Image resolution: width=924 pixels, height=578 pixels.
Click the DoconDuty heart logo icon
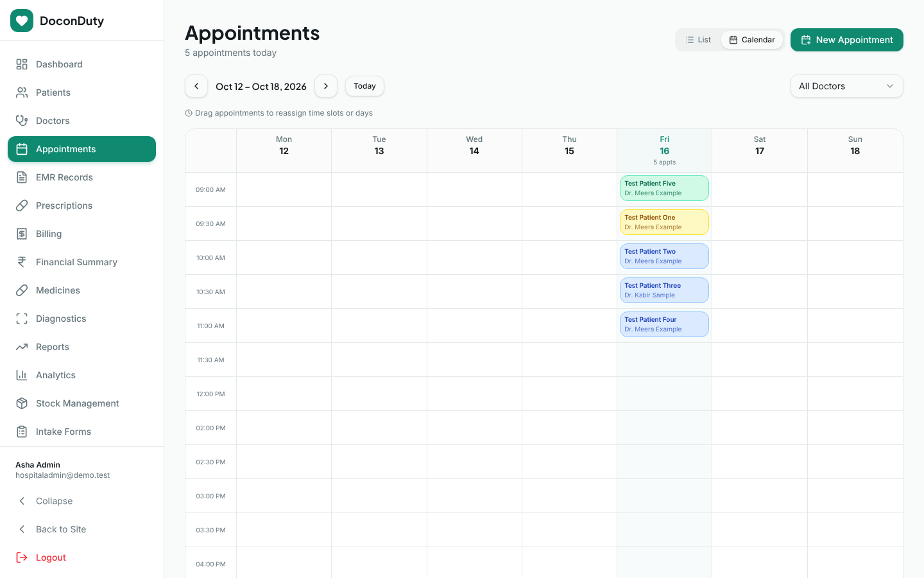tap(22, 21)
